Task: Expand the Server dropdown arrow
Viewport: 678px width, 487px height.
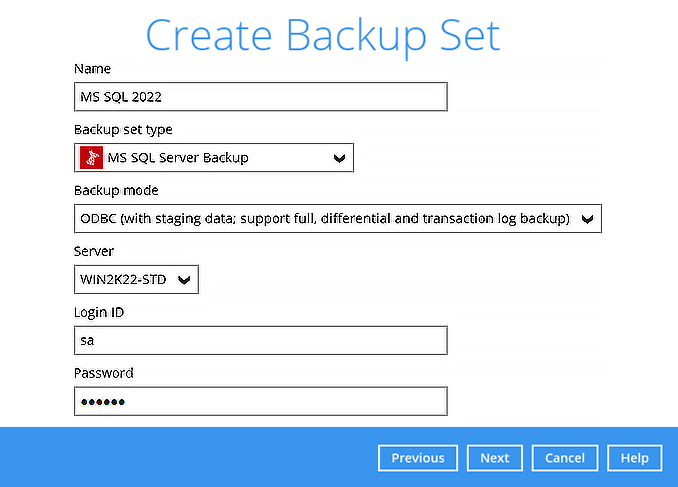Action: pyautogui.click(x=184, y=280)
